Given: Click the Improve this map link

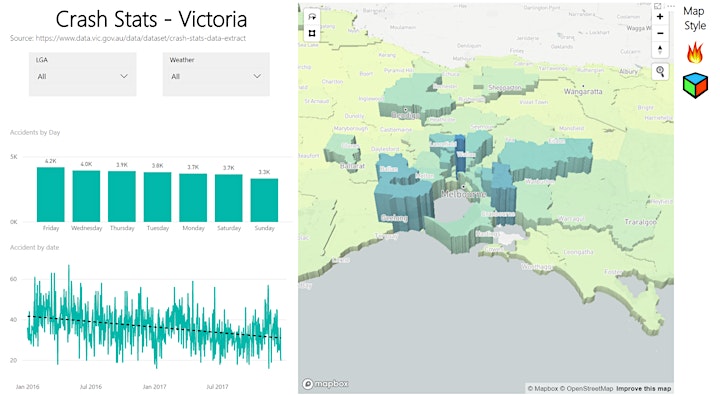Looking at the screenshot, I should (644, 389).
